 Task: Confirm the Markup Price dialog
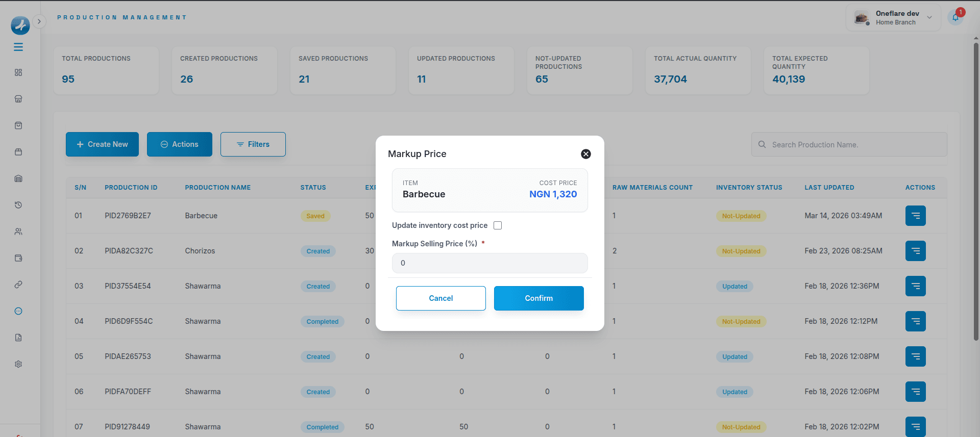pos(538,298)
